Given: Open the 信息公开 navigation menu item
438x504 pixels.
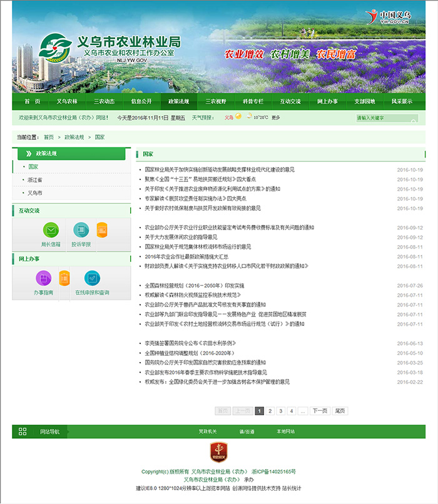Looking at the screenshot, I should coord(141,101).
